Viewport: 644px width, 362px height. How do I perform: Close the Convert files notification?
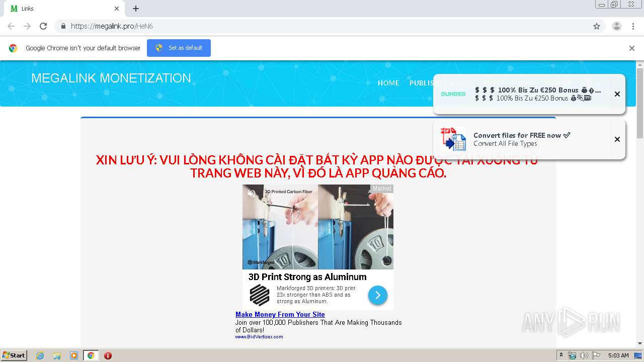(617, 139)
